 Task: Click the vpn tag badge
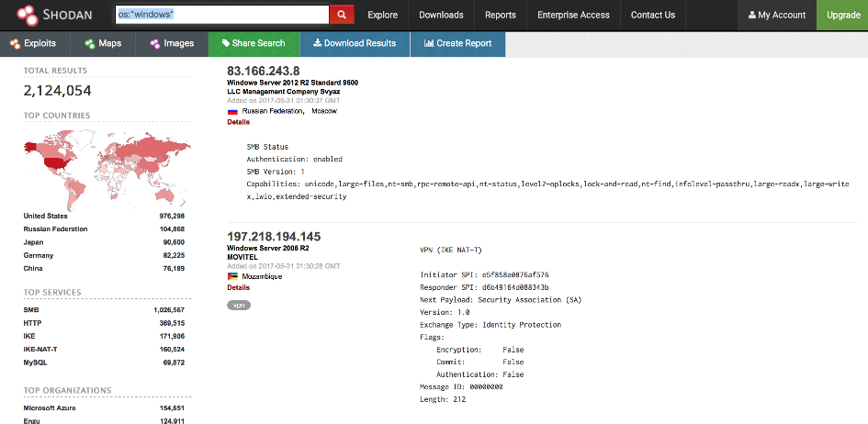(239, 305)
